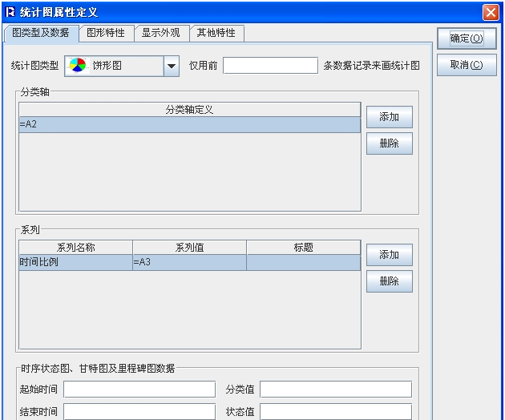
Task: Click the 系列名称 column header
Action: tap(75, 248)
